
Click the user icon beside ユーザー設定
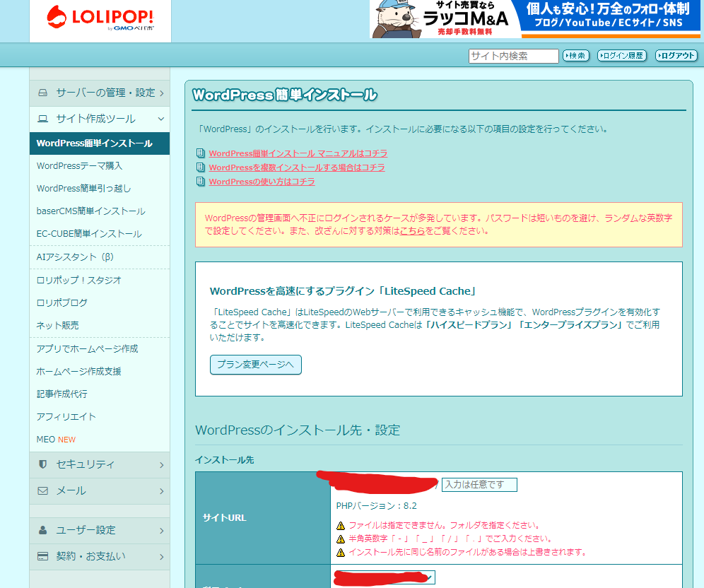(43, 530)
